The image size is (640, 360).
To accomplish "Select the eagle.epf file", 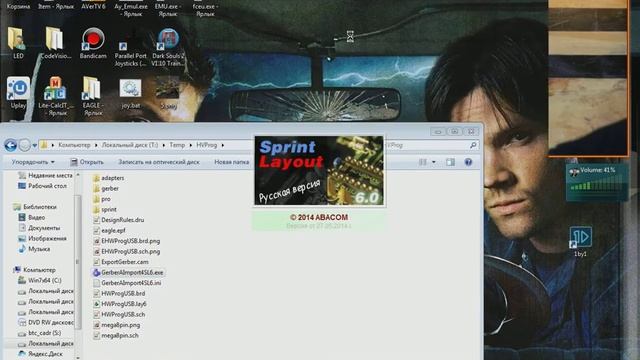I will (109, 230).
